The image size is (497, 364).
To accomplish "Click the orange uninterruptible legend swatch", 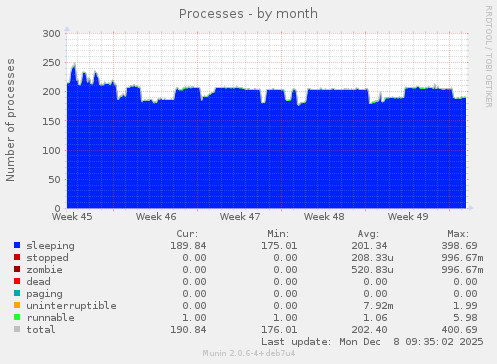I will [x=17, y=305].
